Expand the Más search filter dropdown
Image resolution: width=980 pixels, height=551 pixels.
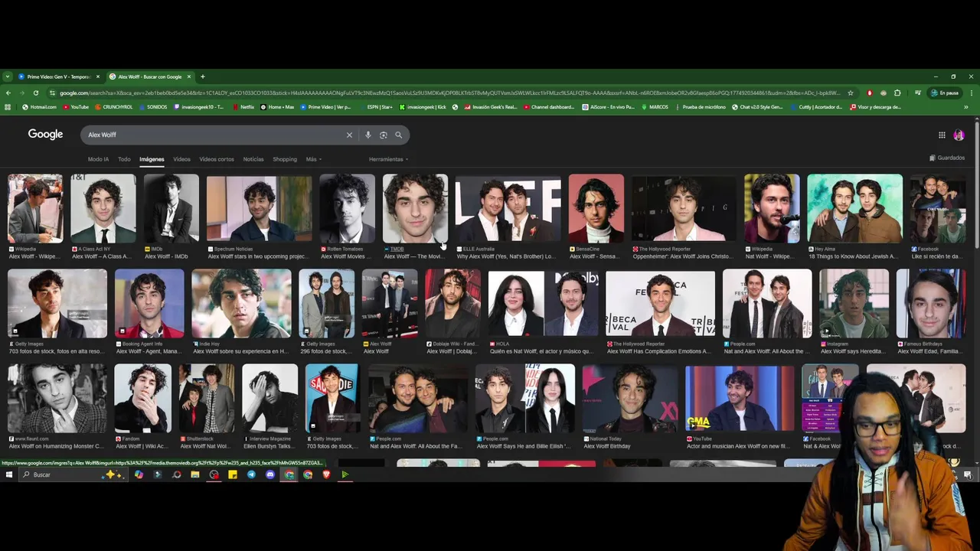click(x=314, y=159)
